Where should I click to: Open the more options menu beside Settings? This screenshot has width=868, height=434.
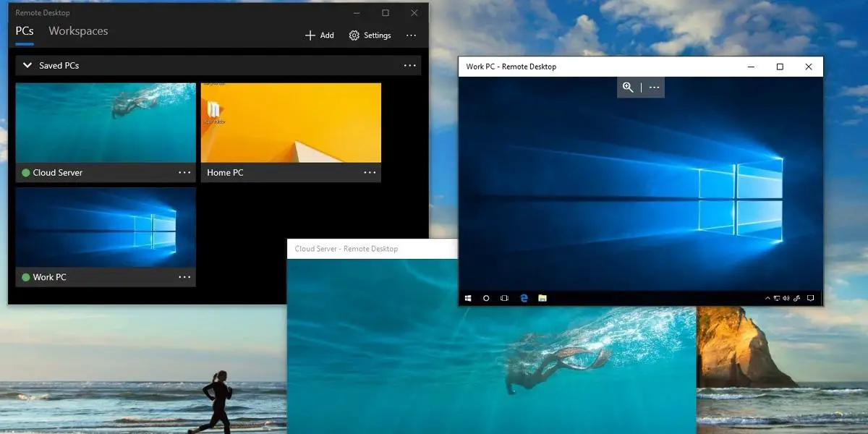pos(411,35)
